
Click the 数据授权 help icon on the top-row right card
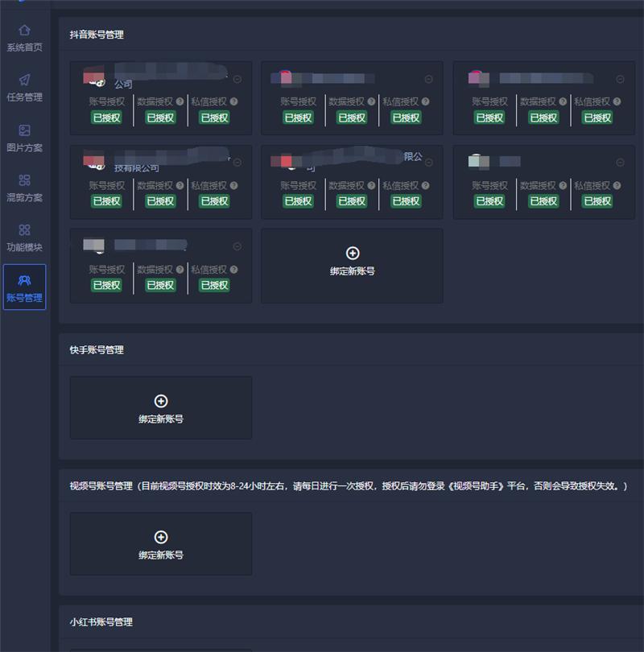(563, 101)
